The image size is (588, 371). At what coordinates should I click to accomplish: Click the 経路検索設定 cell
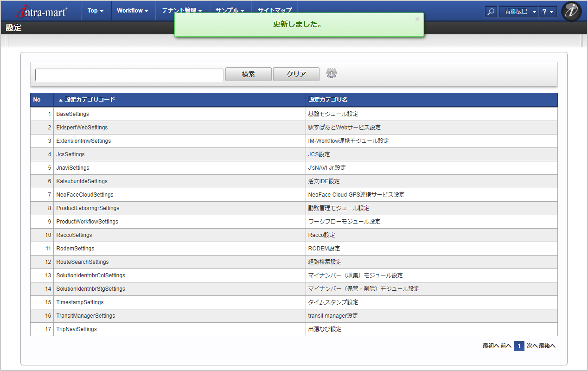pyautogui.click(x=432, y=262)
